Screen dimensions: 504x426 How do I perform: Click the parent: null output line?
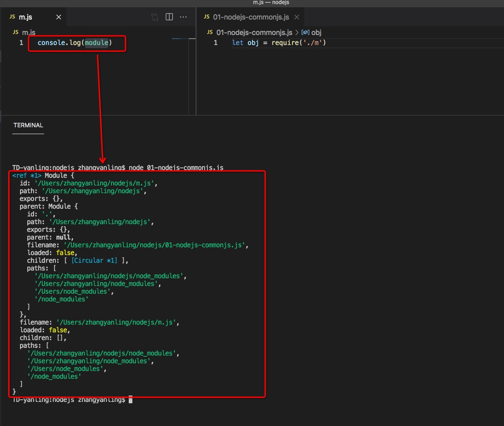click(50, 237)
